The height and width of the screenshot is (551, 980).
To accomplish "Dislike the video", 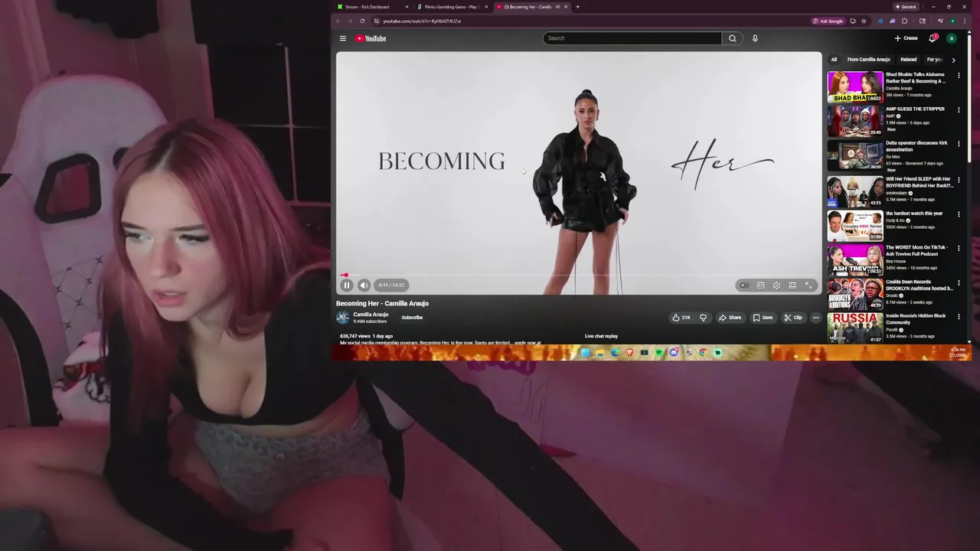I will (x=703, y=318).
